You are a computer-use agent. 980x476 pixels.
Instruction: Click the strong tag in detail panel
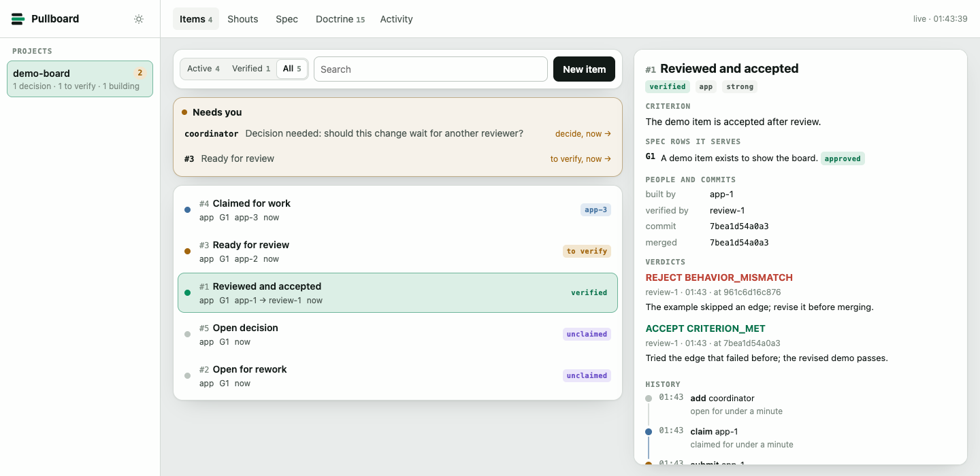tap(740, 87)
